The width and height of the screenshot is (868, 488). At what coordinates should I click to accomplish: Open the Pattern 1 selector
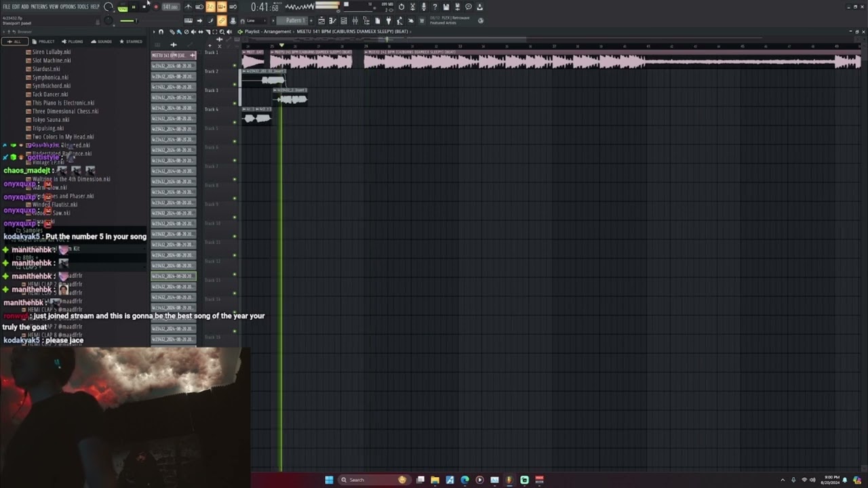click(x=292, y=20)
